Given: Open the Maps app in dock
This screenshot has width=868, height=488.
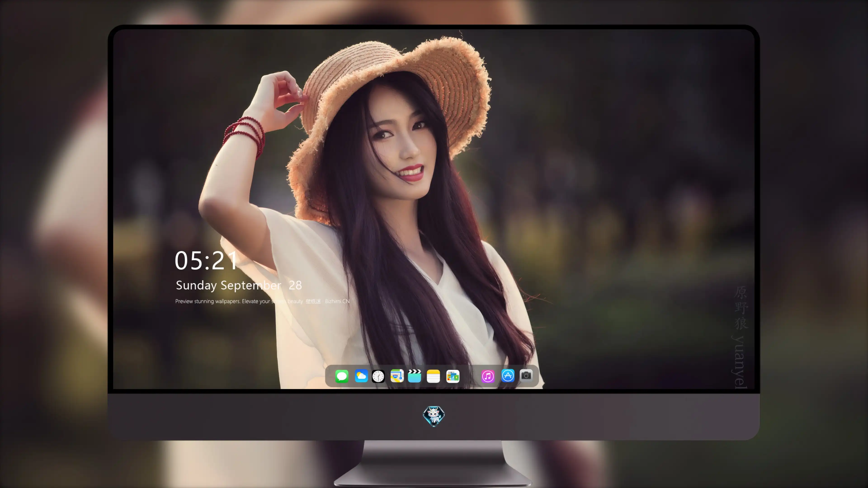Looking at the screenshot, I should pyautogui.click(x=397, y=376).
